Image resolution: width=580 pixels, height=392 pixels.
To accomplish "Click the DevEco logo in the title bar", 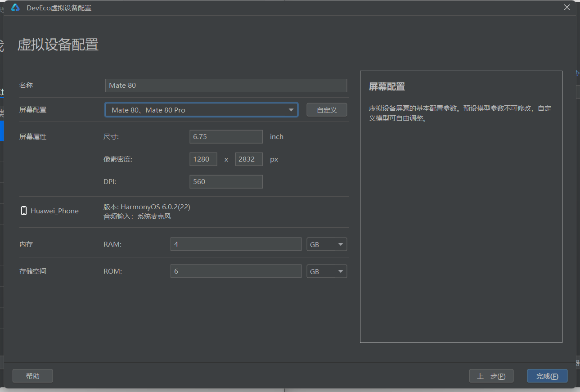I will click(15, 8).
